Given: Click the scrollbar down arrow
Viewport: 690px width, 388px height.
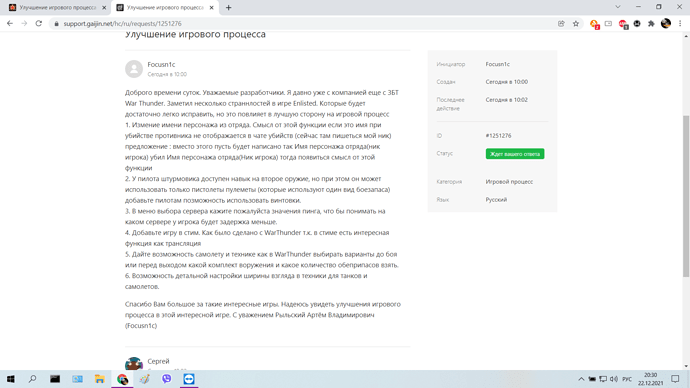Looking at the screenshot, I should point(686,366).
